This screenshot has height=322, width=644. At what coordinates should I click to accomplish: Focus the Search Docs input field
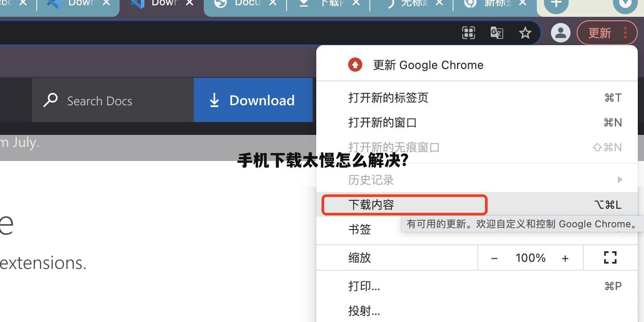[x=113, y=100]
